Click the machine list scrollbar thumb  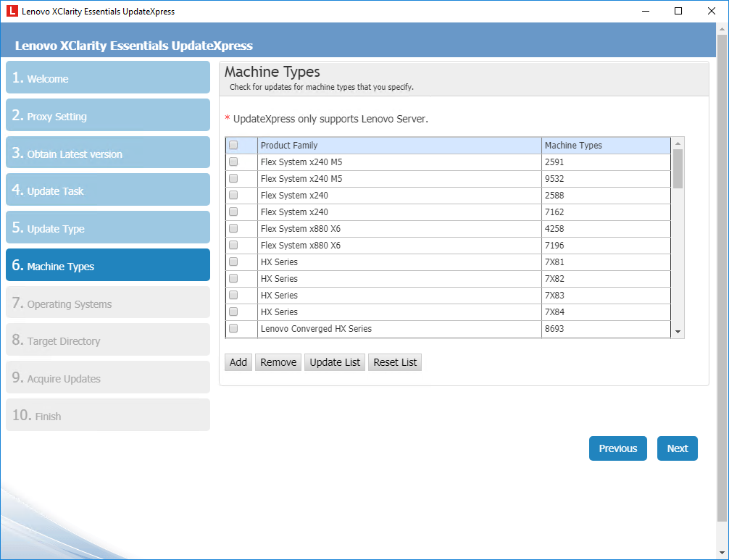(678, 169)
